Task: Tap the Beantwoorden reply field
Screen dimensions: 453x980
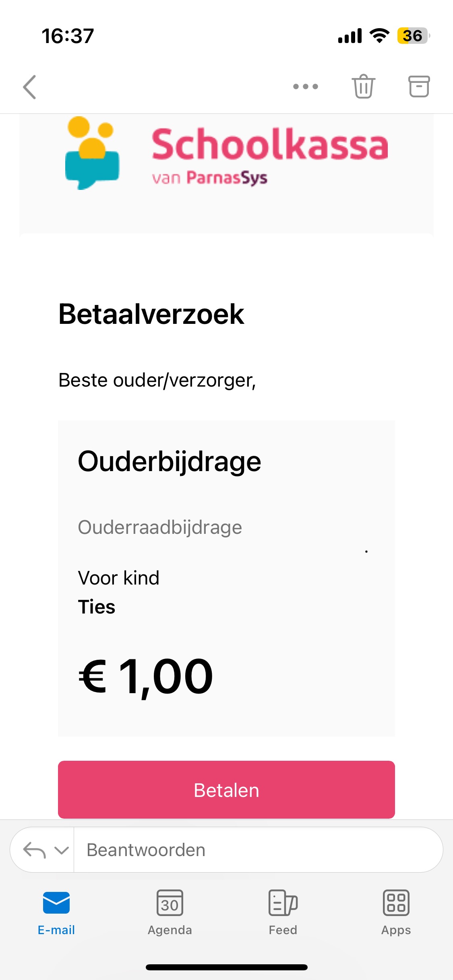Action: pos(258,850)
